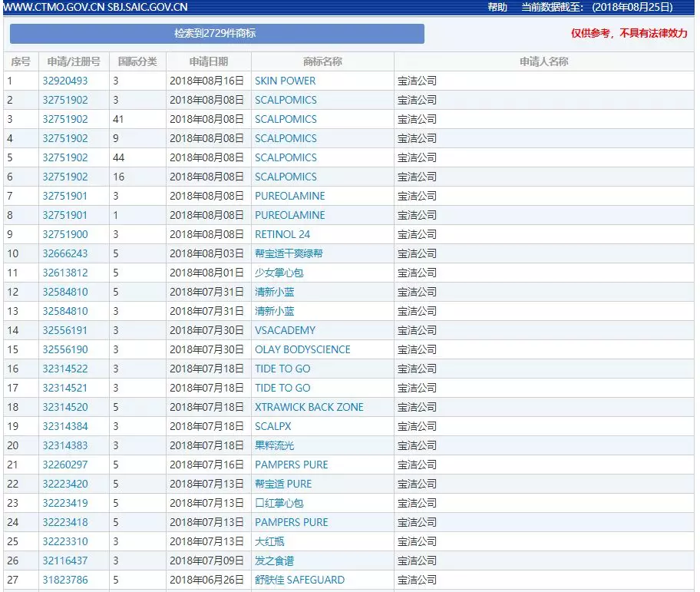Image resolution: width=700 pixels, height=592 pixels.
Task: Open the 大红瓶 trademark
Action: (269, 541)
